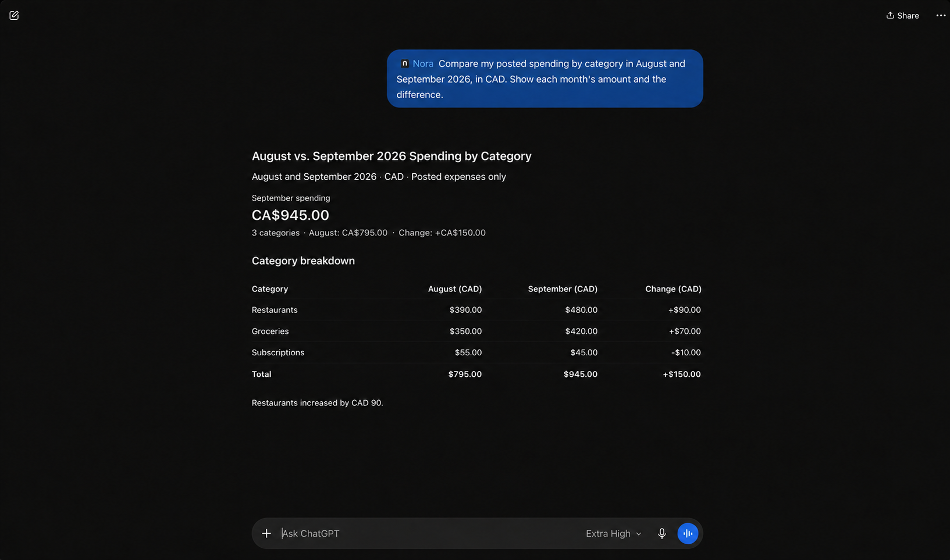
Task: Click the $390.00 August restaurants value
Action: (465, 310)
